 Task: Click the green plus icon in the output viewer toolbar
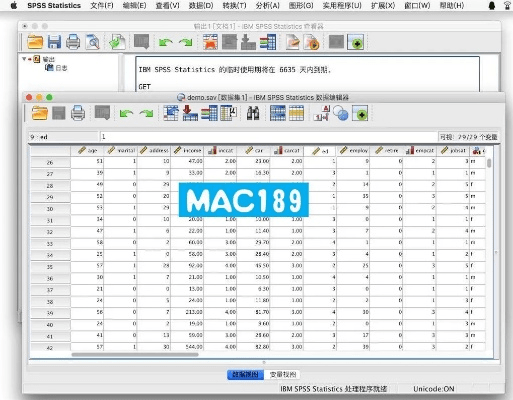point(355,42)
